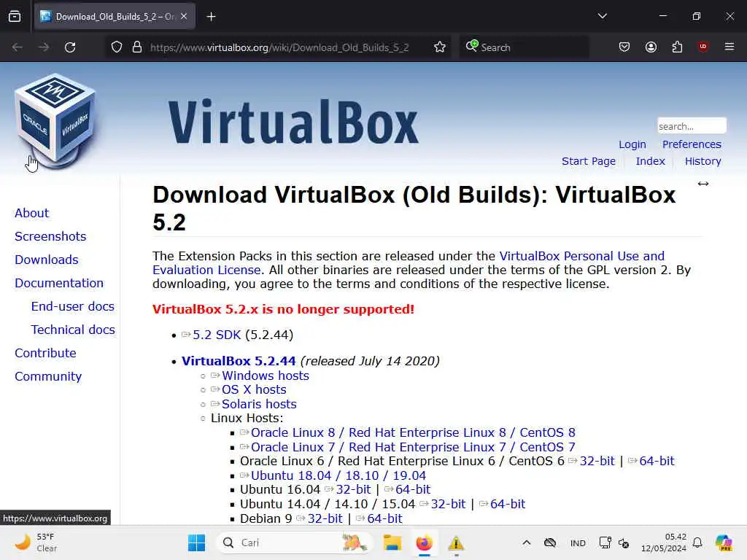Show hidden tray icons chevron

click(527, 542)
